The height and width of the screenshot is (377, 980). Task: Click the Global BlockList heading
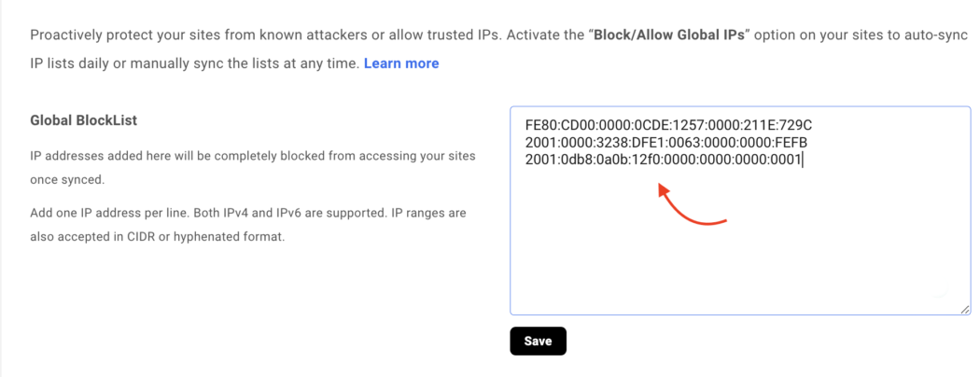pos(84,120)
